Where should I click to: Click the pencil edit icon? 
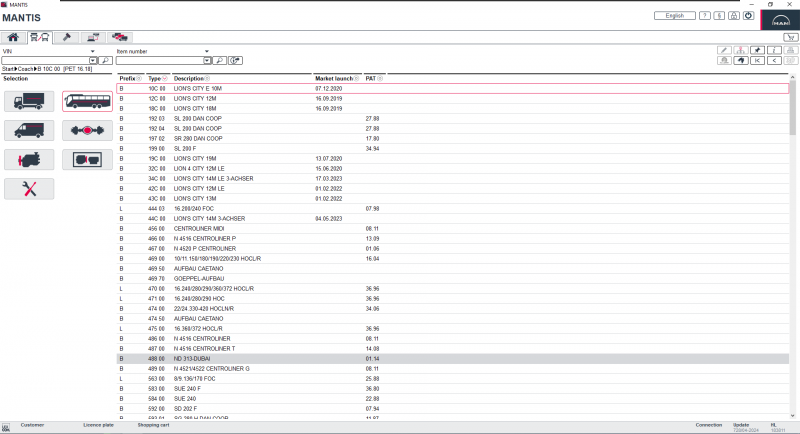coord(724,50)
